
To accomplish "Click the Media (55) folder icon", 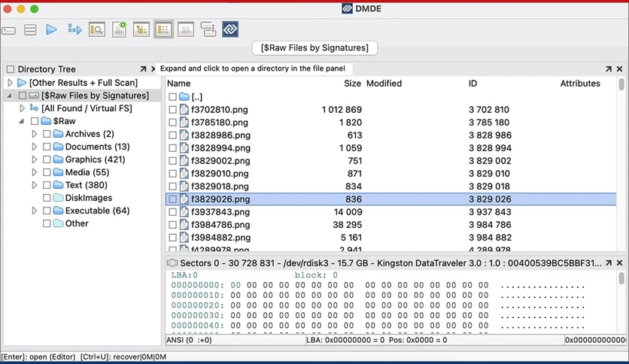I will tap(59, 172).
